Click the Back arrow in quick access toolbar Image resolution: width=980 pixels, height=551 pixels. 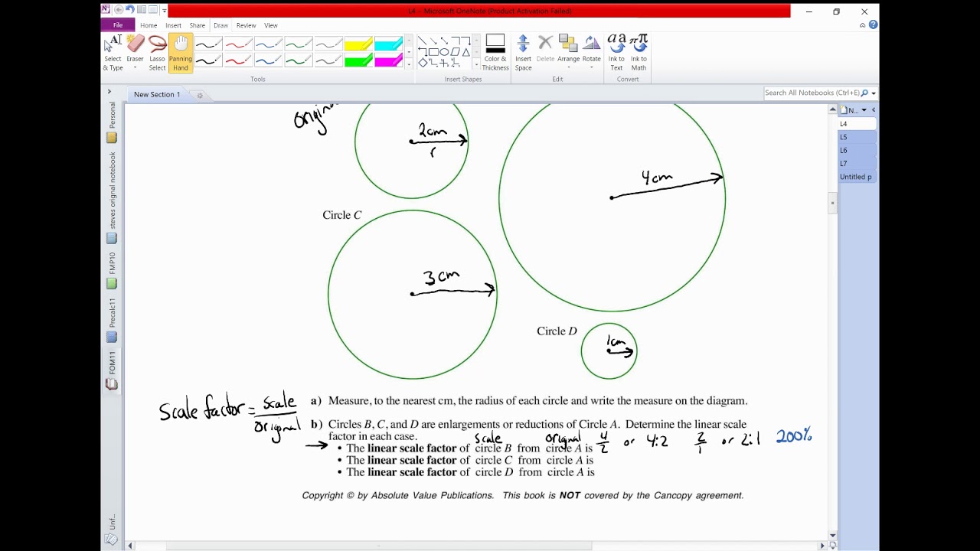point(118,11)
